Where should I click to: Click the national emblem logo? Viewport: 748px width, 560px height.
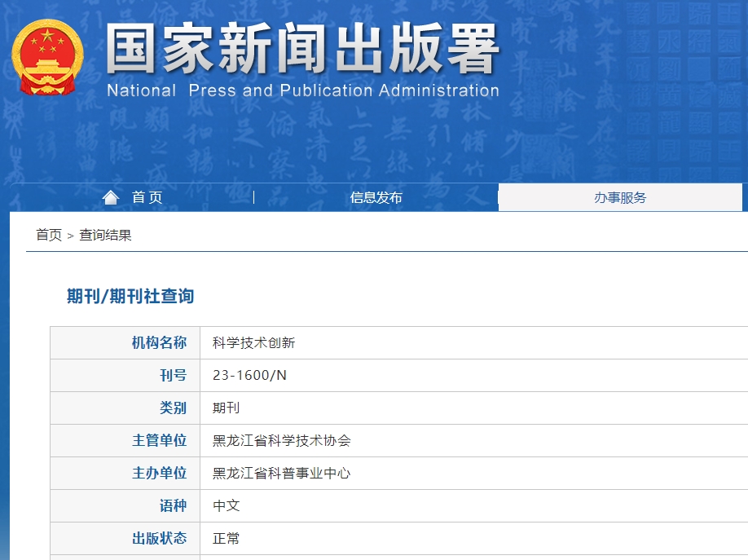click(47, 57)
